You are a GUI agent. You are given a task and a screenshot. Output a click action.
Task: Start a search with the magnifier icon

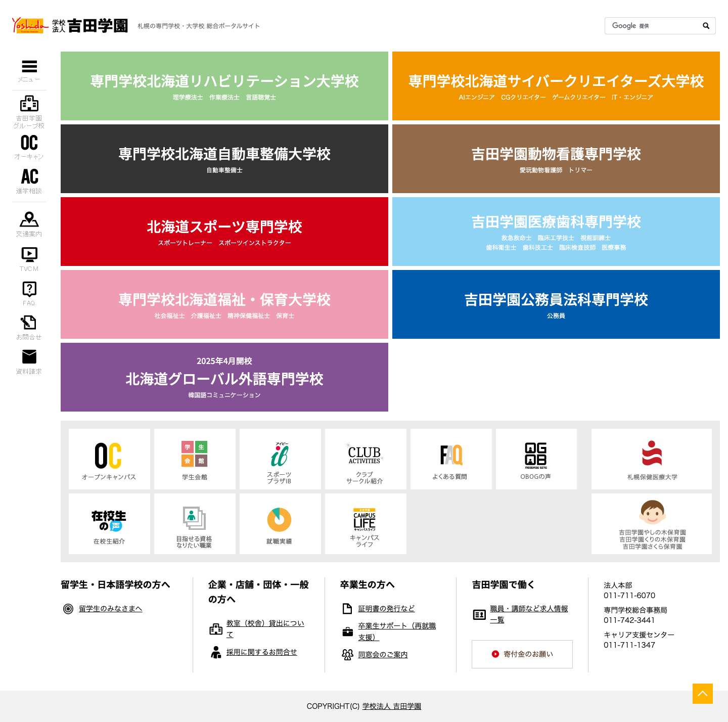[x=706, y=25]
